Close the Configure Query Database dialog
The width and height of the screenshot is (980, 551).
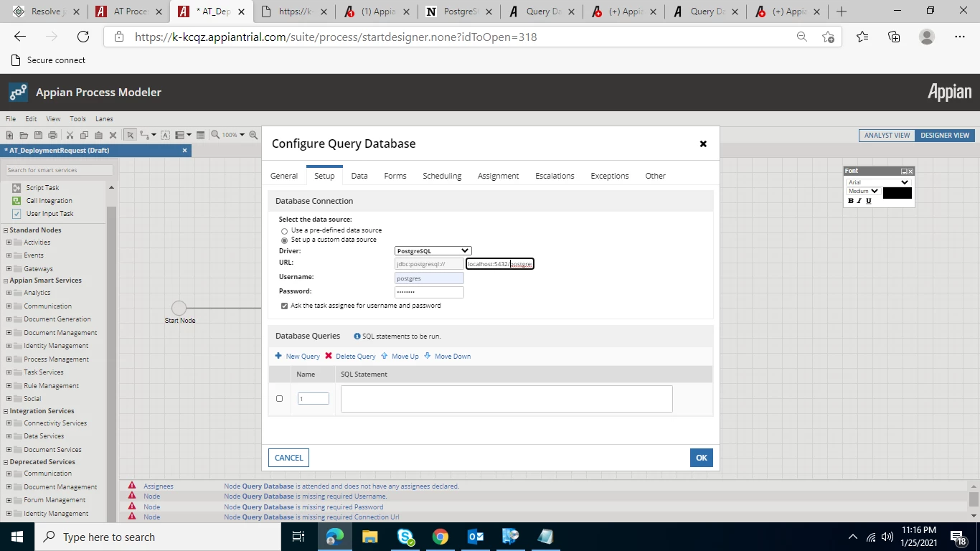click(703, 143)
